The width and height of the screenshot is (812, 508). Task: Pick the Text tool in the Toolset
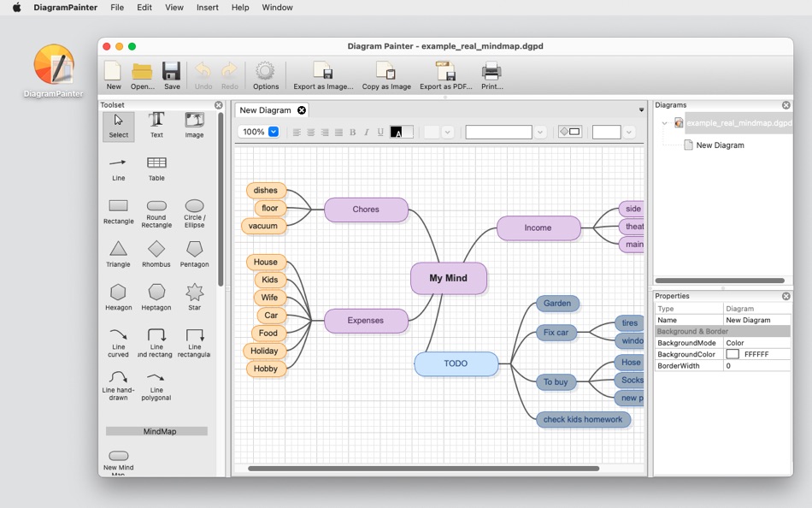click(156, 126)
